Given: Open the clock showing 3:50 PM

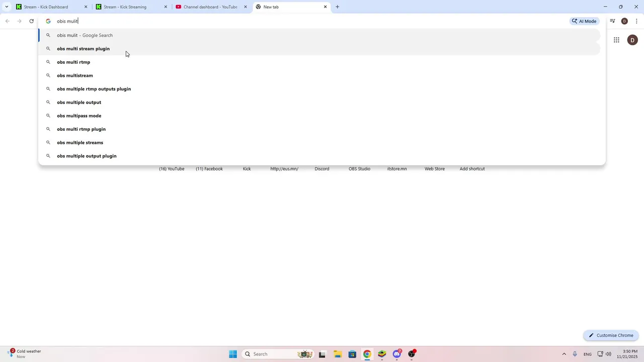Looking at the screenshot, I should [629, 354].
